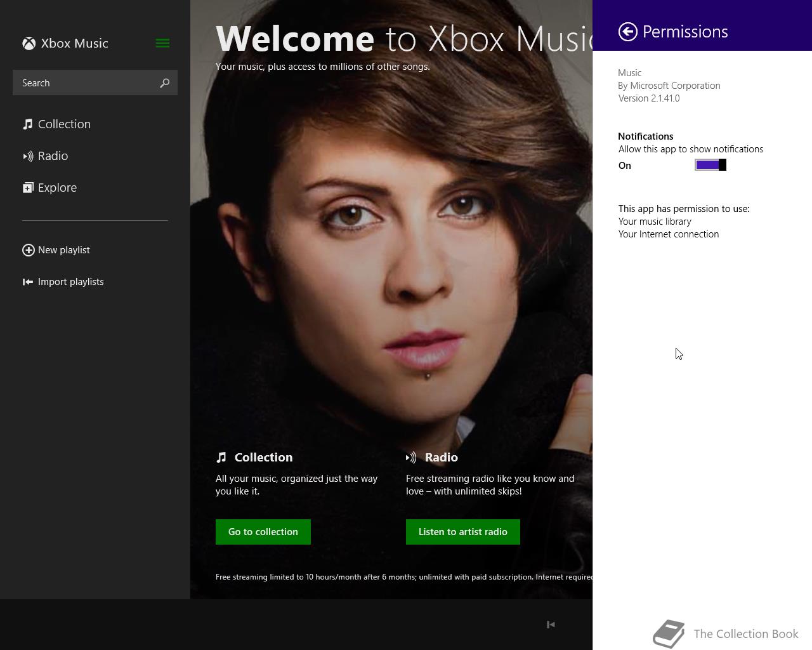Image resolution: width=812 pixels, height=650 pixels.
Task: Click the Collection heading on welcome page
Action: (x=263, y=457)
